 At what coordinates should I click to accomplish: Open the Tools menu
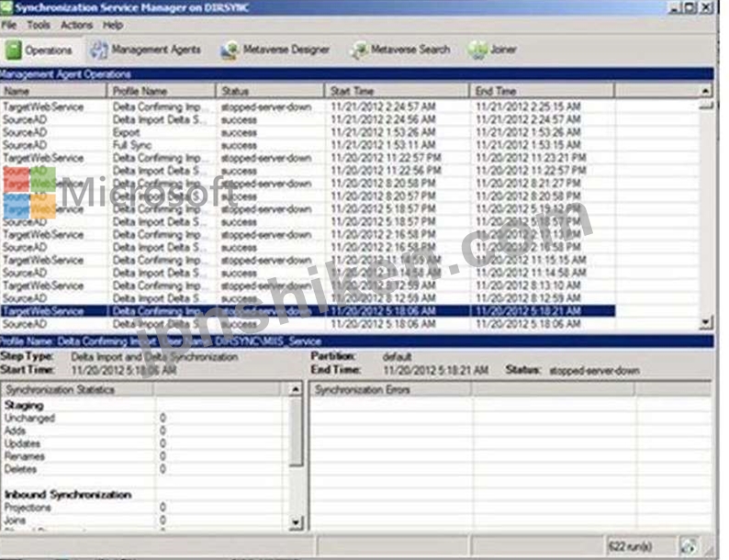pos(39,25)
